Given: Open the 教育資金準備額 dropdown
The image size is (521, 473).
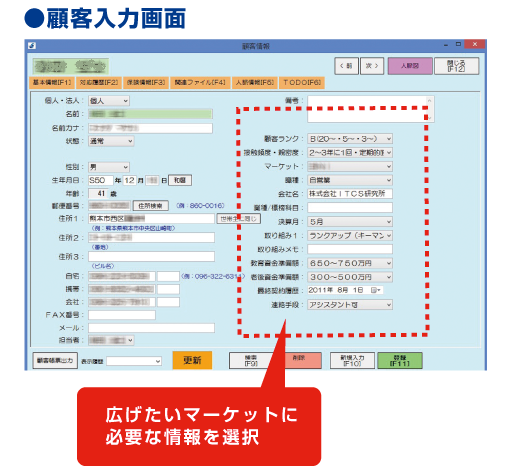Looking at the screenshot, I should click(350, 263).
